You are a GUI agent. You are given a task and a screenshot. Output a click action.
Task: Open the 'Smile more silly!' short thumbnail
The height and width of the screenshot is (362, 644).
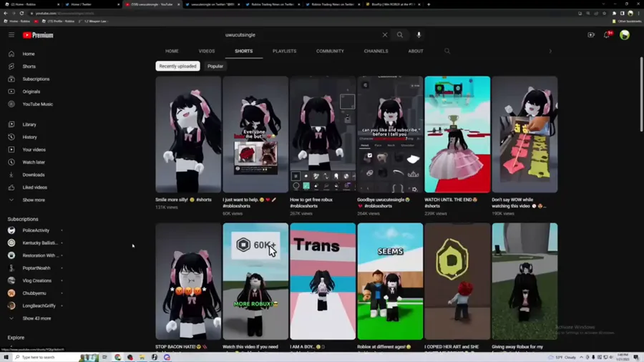tap(188, 134)
